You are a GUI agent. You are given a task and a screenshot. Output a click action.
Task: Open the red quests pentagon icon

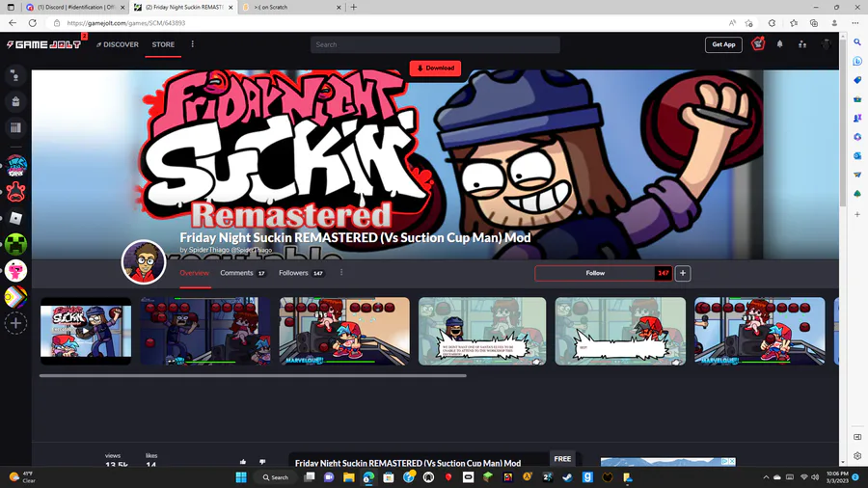[x=758, y=43]
